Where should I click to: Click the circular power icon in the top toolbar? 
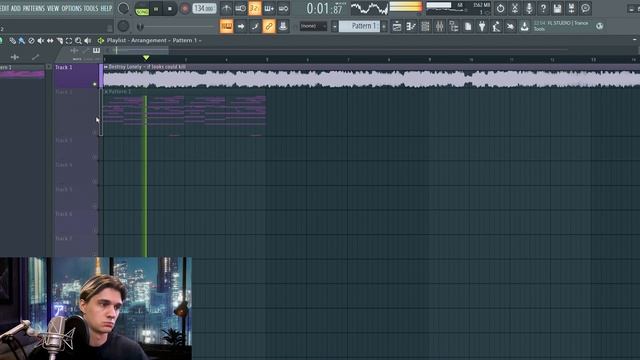point(500,8)
